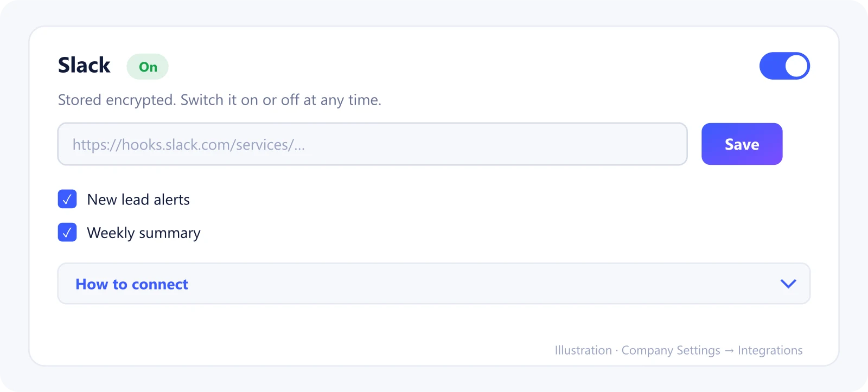Uncheck the New lead alerts checkbox
The height and width of the screenshot is (392, 868).
(x=67, y=199)
